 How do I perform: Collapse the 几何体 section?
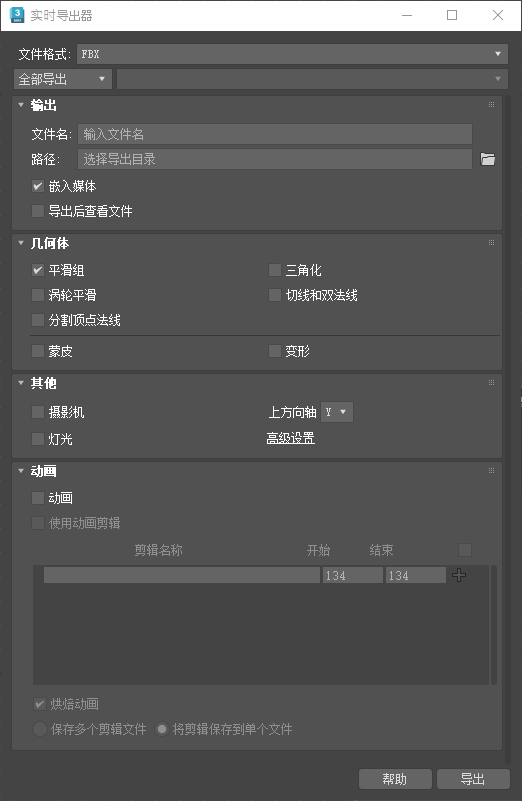(21, 243)
